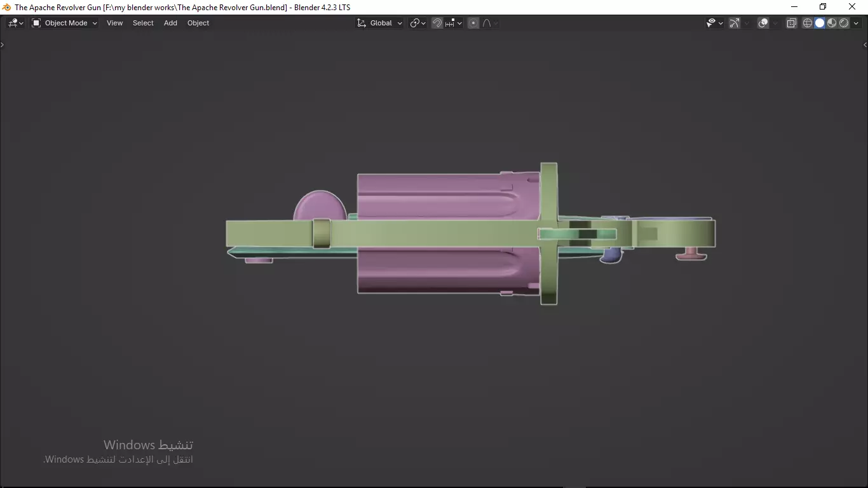
Task: Click the Blender logo in title bar
Action: coord(7,7)
